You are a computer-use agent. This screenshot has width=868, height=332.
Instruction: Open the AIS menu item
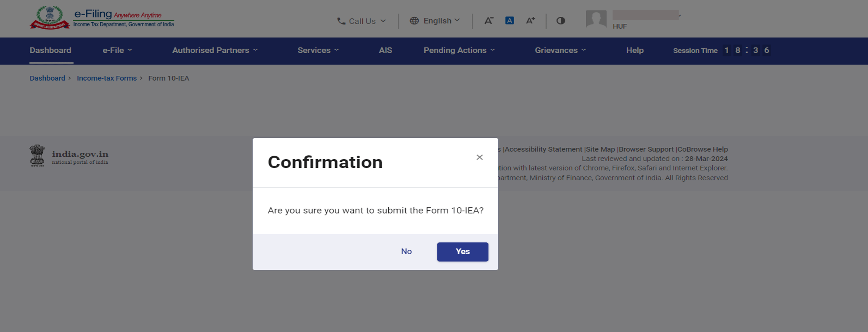coord(385,50)
